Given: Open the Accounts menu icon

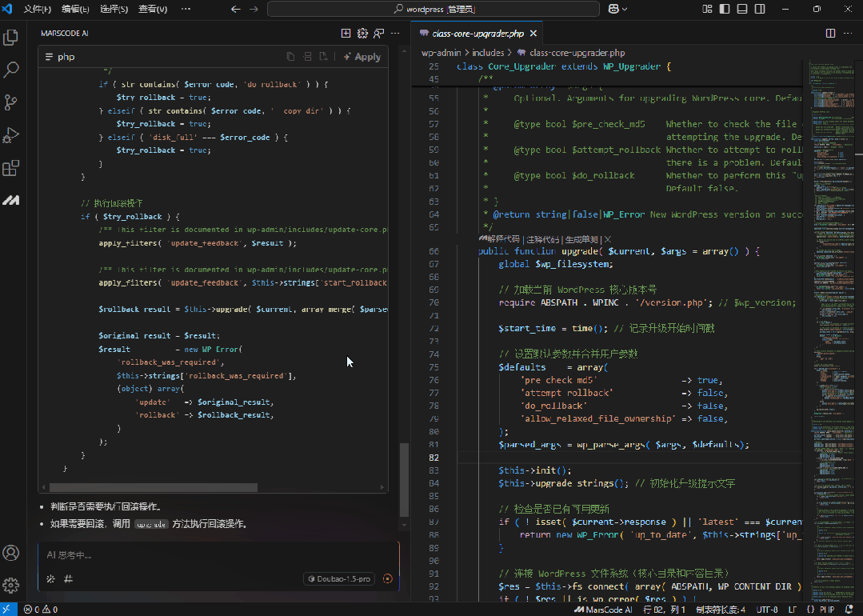Looking at the screenshot, I should [x=11, y=553].
